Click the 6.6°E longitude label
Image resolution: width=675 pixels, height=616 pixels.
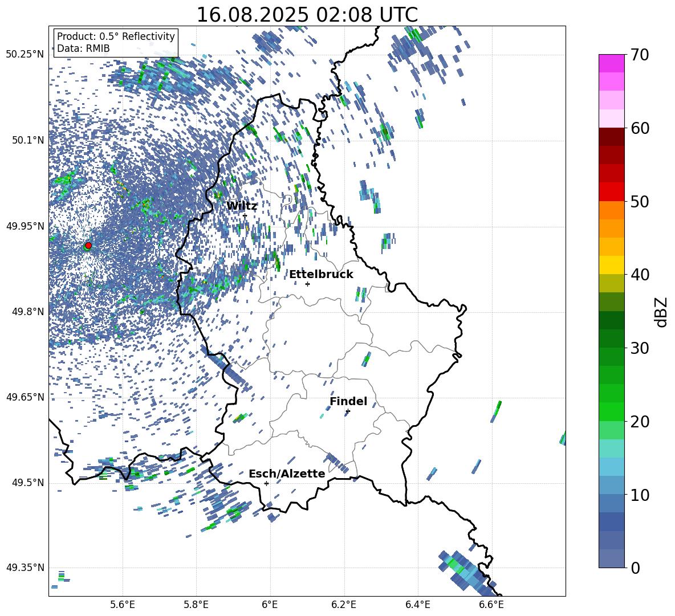[x=491, y=605]
